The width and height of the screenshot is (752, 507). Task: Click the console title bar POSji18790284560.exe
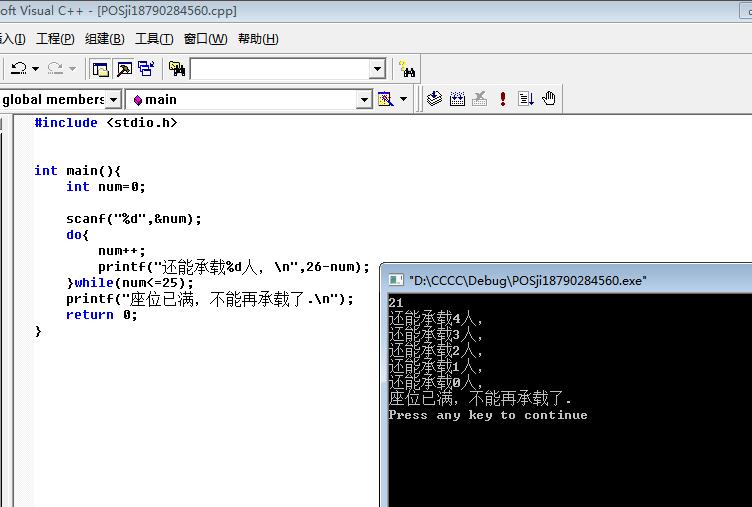click(528, 281)
